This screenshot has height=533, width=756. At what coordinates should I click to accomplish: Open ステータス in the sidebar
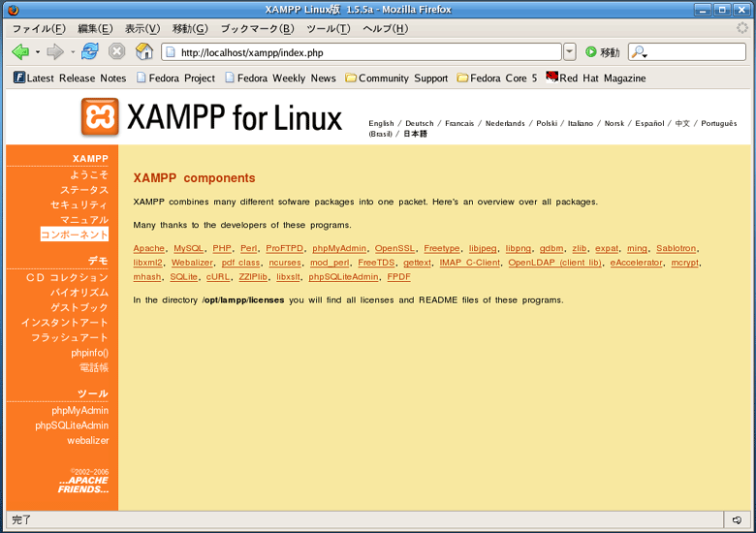tap(84, 190)
